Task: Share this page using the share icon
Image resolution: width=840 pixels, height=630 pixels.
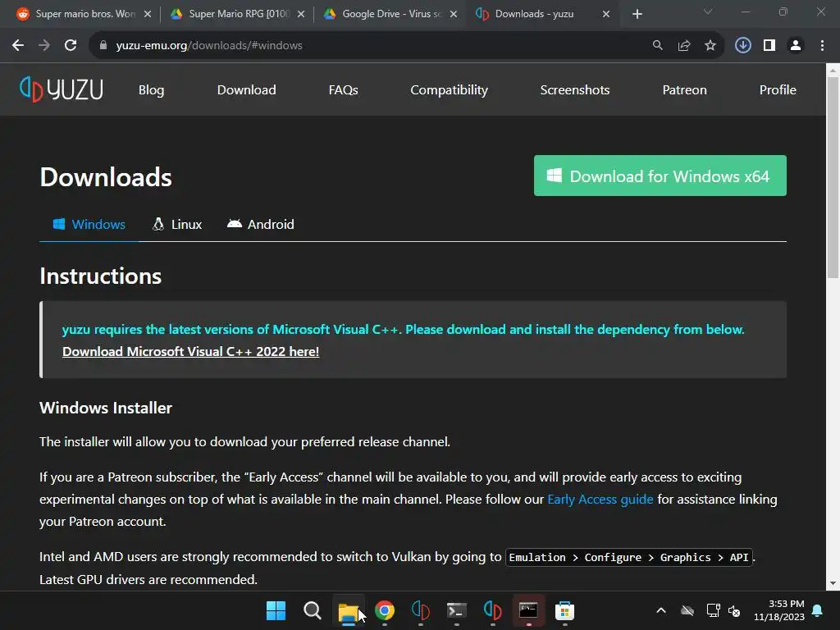Action: 683,46
